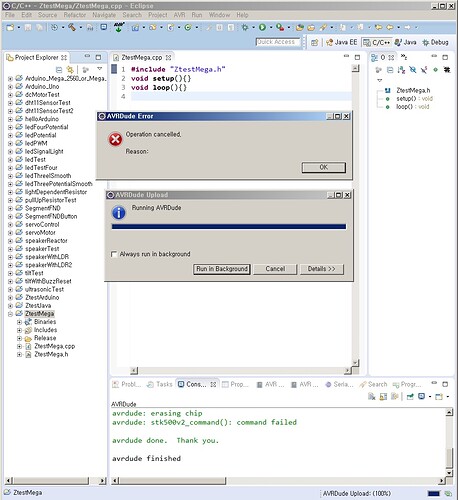Click the Build hammer toolbar icon
458x500 pixels.
[x=72, y=27]
